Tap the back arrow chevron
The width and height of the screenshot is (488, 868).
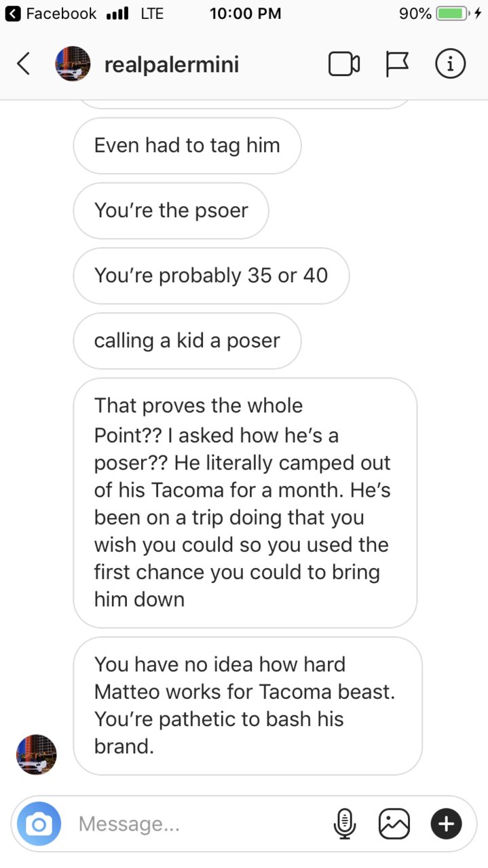coord(23,64)
